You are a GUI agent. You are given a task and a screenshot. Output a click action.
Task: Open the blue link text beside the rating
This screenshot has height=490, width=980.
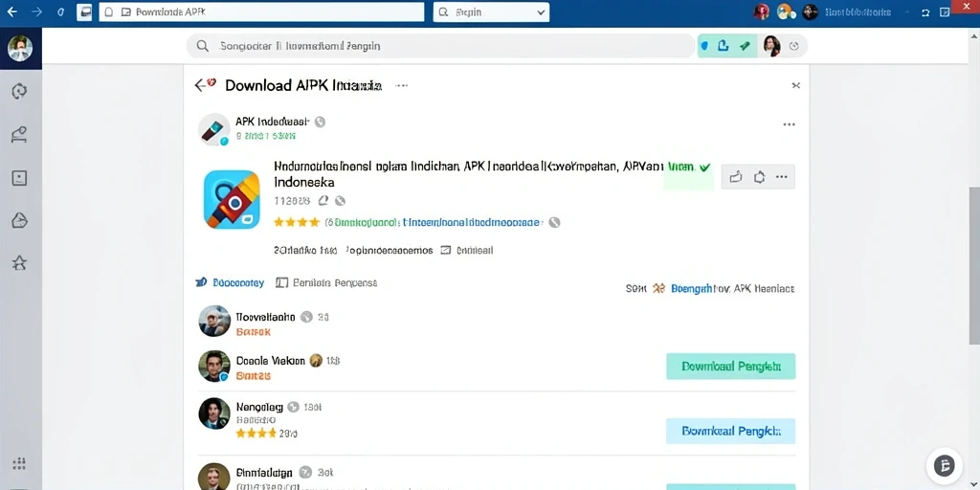pos(472,222)
